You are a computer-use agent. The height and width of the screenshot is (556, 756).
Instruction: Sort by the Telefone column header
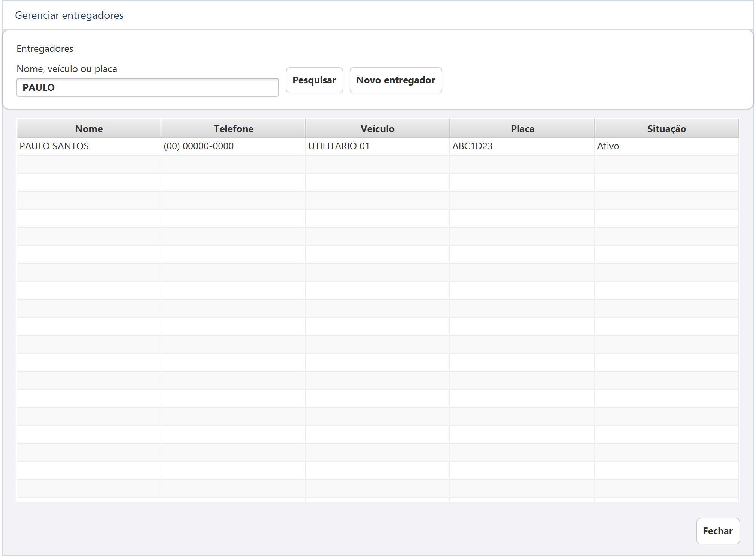pos(233,129)
